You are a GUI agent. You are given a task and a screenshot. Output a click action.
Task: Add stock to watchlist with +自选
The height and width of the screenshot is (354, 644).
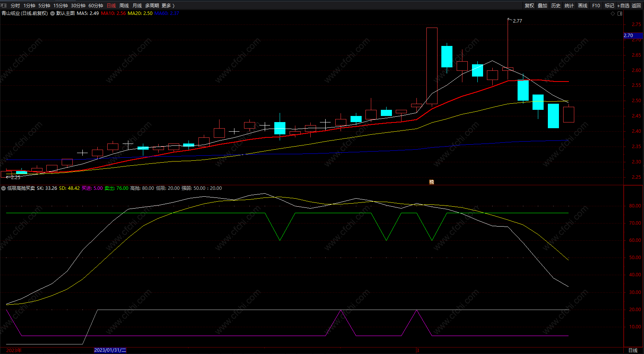click(x=623, y=5)
